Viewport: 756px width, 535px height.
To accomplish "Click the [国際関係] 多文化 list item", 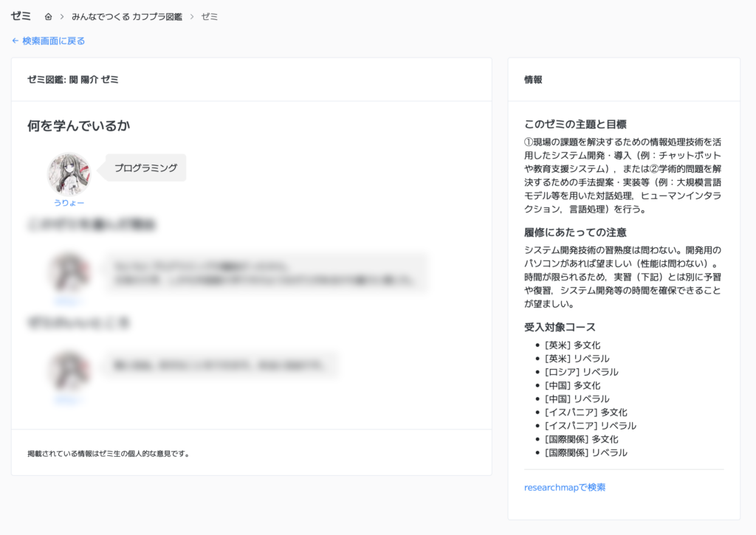I will [581, 439].
